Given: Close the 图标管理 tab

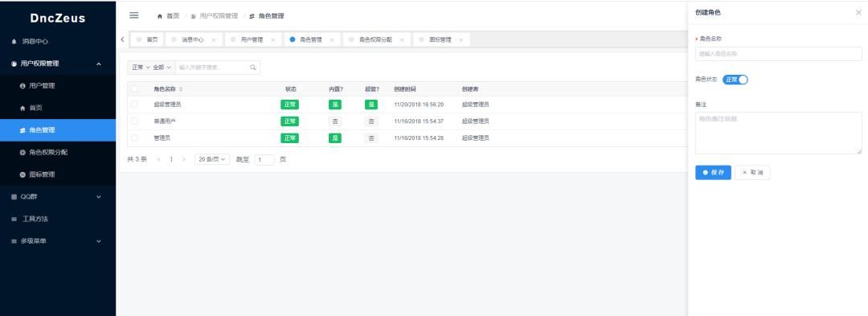Looking at the screenshot, I should click(461, 40).
